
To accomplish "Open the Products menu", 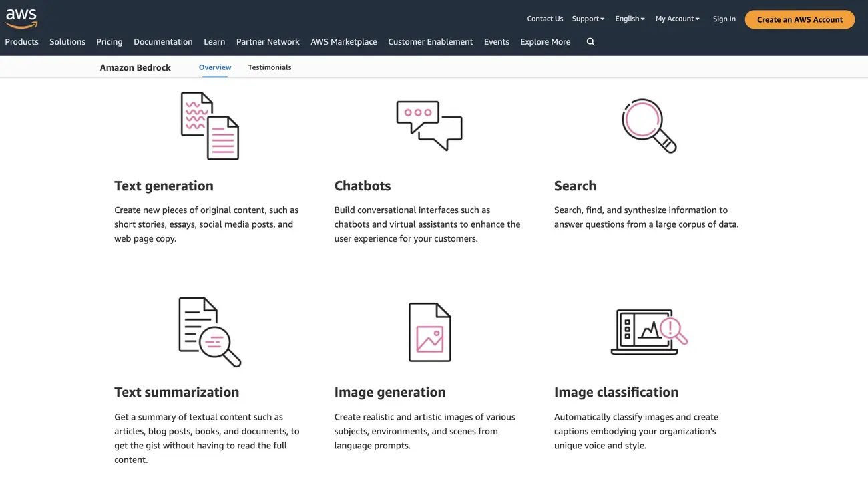I will coord(22,41).
